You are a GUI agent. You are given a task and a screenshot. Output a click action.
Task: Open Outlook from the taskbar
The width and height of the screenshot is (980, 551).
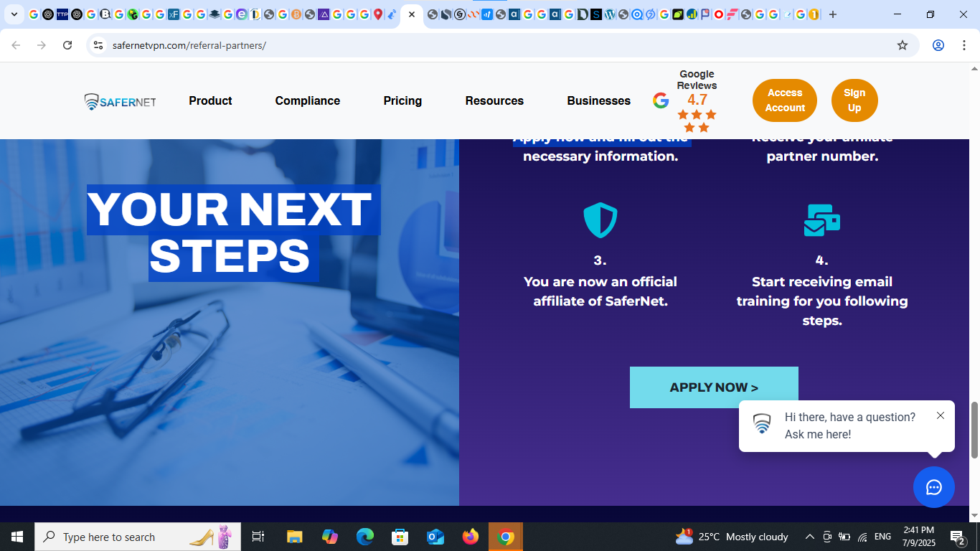435,537
